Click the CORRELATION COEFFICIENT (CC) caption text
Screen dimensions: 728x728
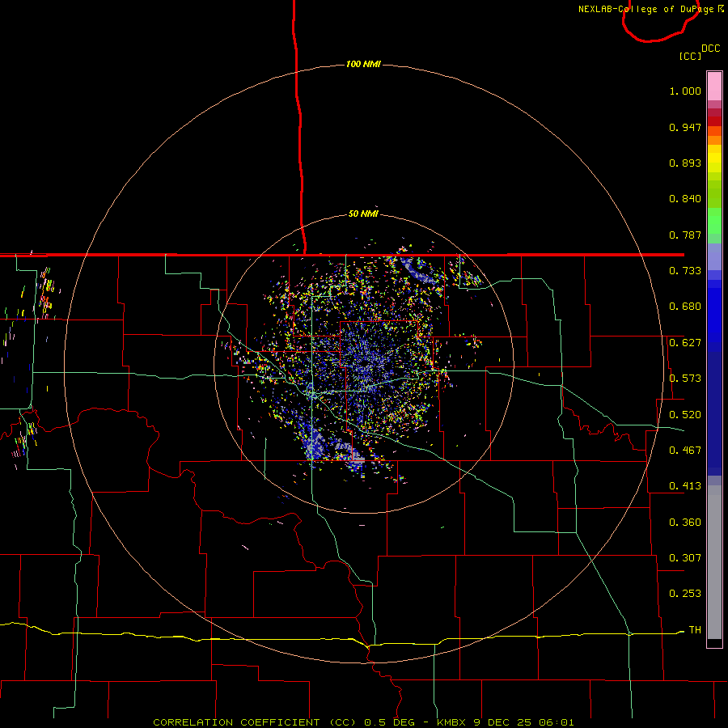tap(256, 722)
